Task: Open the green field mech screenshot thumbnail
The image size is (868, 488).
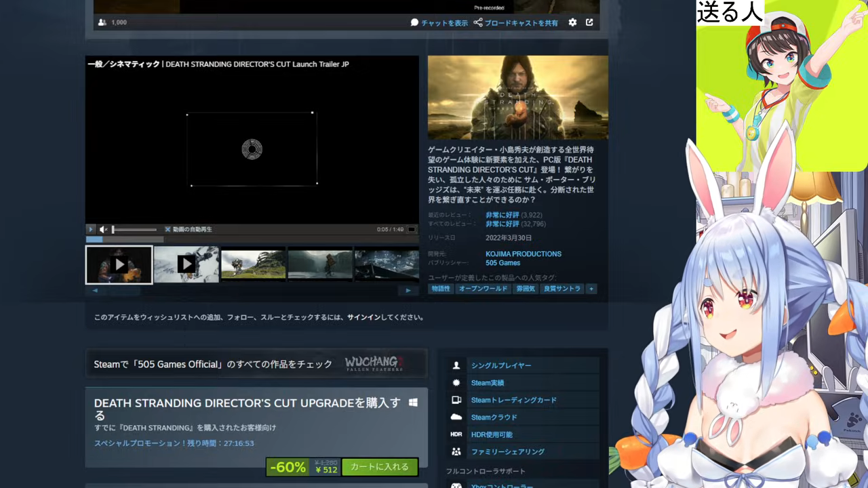Action: click(254, 264)
